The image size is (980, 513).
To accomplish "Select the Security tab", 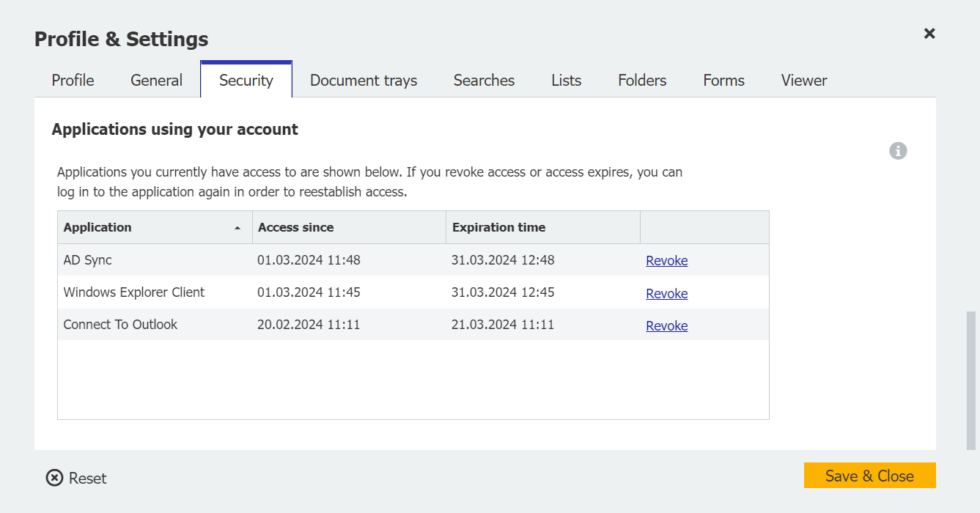I will [246, 81].
